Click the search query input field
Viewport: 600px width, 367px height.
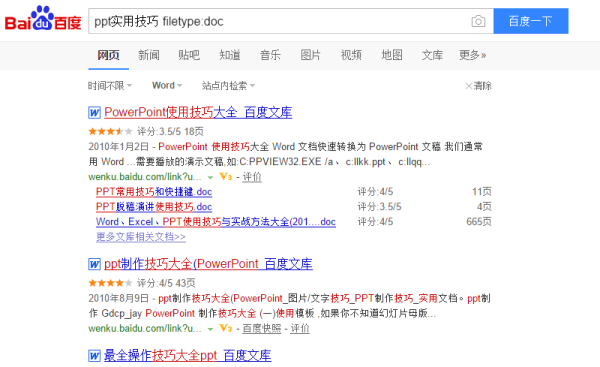click(279, 21)
